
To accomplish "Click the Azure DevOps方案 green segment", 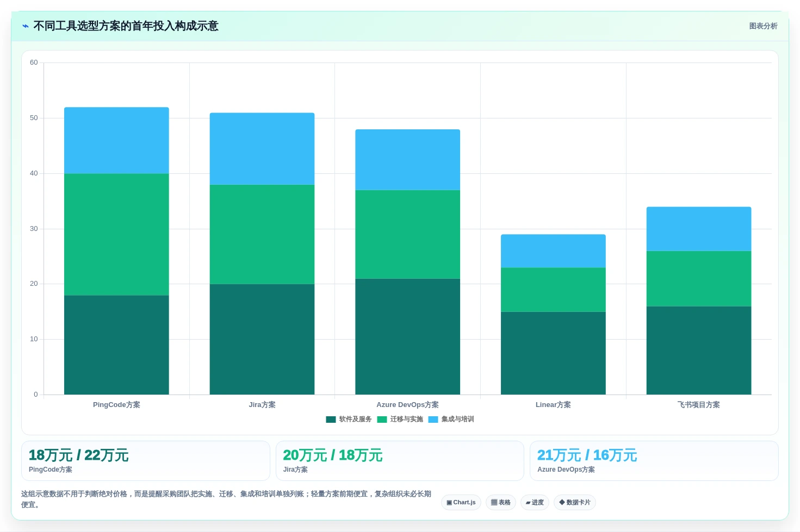I will pyautogui.click(x=408, y=235).
